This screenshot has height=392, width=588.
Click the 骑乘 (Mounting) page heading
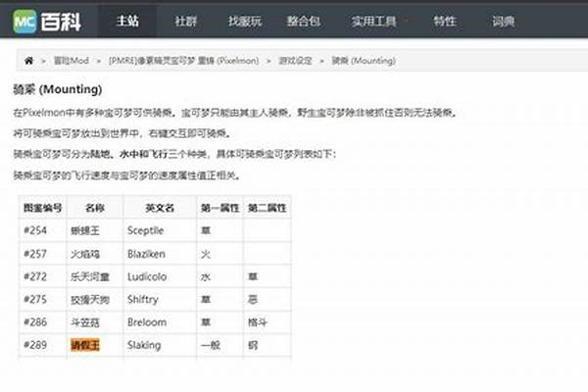pos(58,89)
